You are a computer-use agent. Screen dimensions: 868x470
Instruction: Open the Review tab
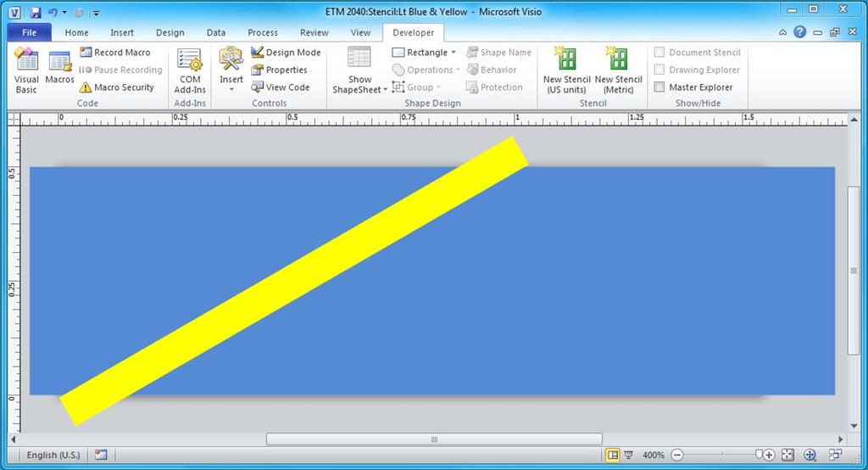click(x=314, y=33)
